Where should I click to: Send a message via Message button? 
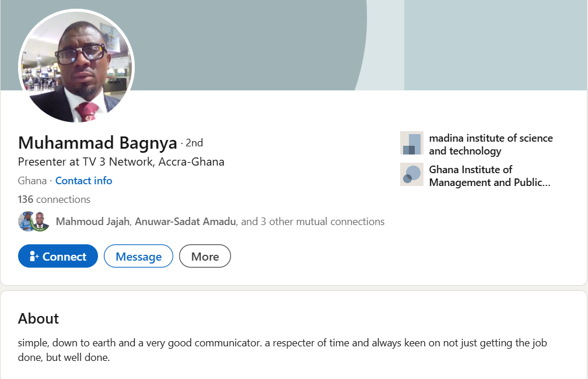click(138, 256)
